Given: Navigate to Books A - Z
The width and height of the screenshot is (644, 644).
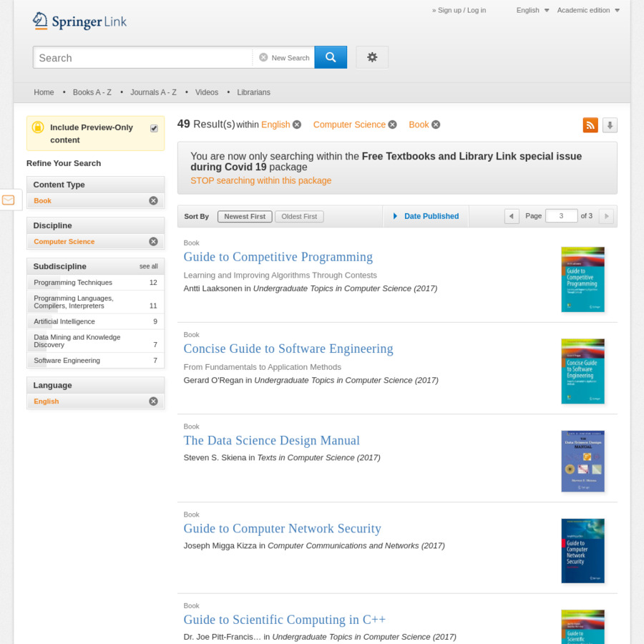Looking at the screenshot, I should click(92, 92).
